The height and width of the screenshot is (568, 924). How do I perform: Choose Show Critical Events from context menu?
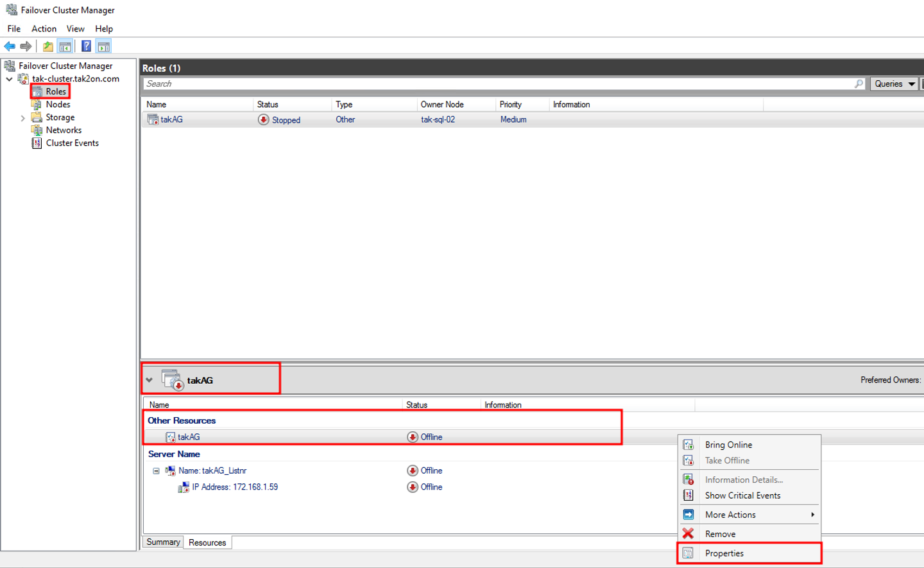pyautogui.click(x=749, y=495)
